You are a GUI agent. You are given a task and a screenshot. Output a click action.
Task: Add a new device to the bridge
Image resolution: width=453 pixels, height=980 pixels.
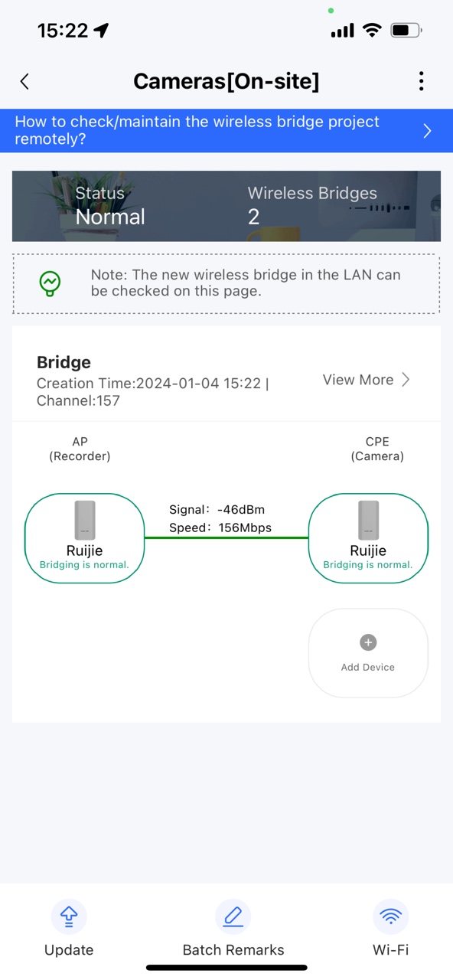click(x=368, y=652)
